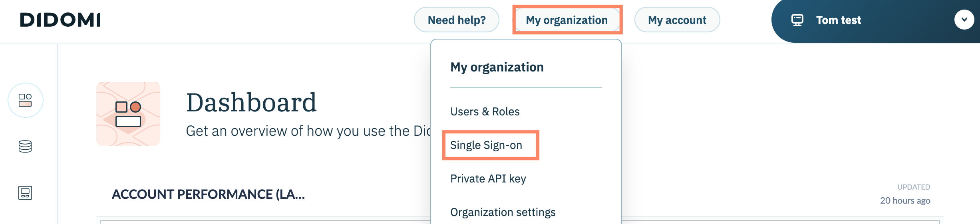This screenshot has height=224, width=980.
Task: Click the Tom test organization name
Action: pos(838,20)
